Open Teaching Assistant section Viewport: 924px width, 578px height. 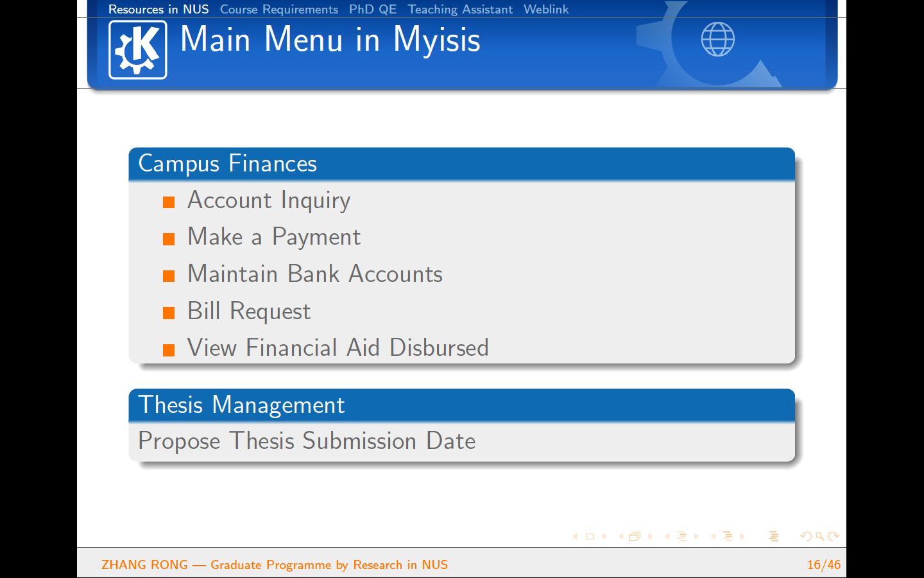pyautogui.click(x=460, y=9)
